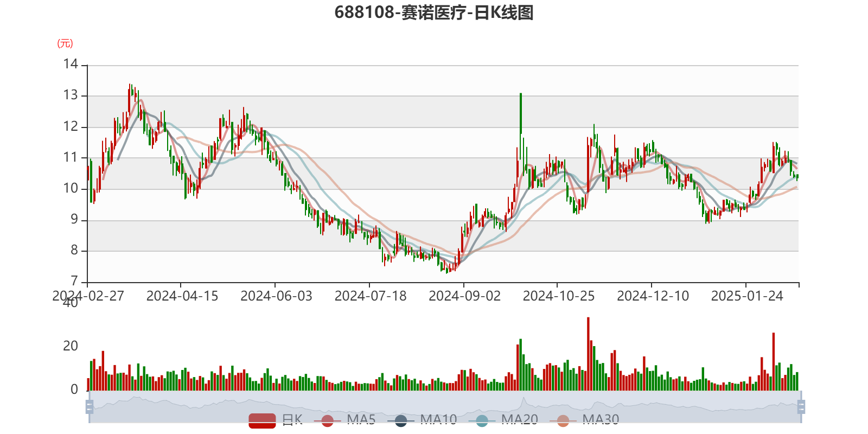Image resolution: width=868 pixels, height=434 pixels.
Task: Click the data zoom range bar
Action: (445, 407)
